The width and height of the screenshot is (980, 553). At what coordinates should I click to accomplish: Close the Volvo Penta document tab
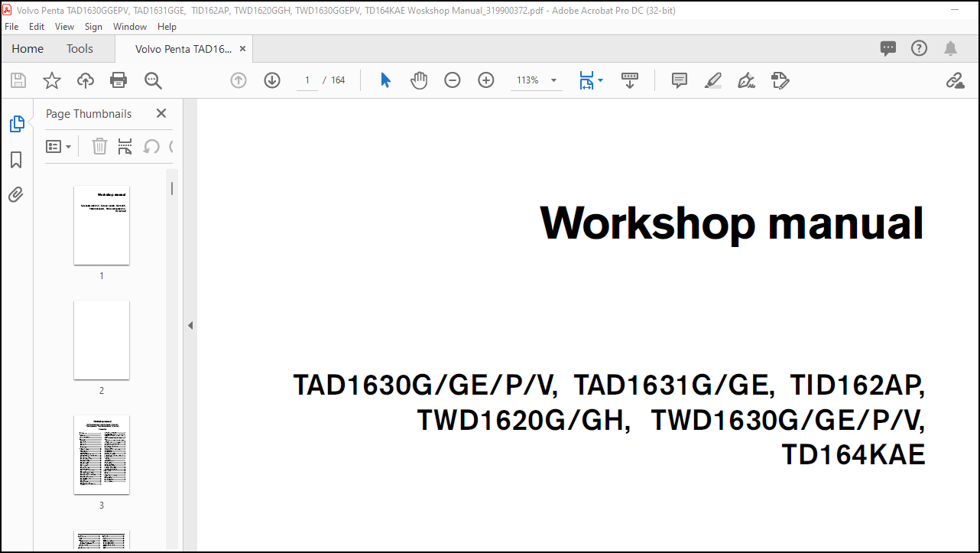(243, 48)
